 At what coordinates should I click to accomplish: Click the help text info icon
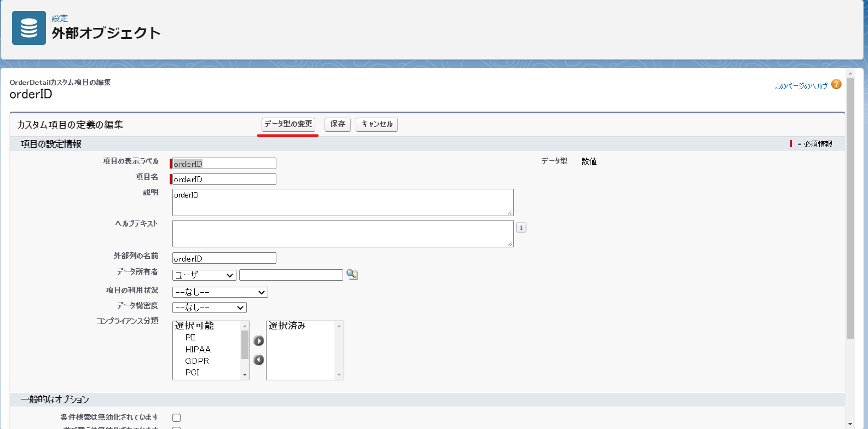coord(521,228)
